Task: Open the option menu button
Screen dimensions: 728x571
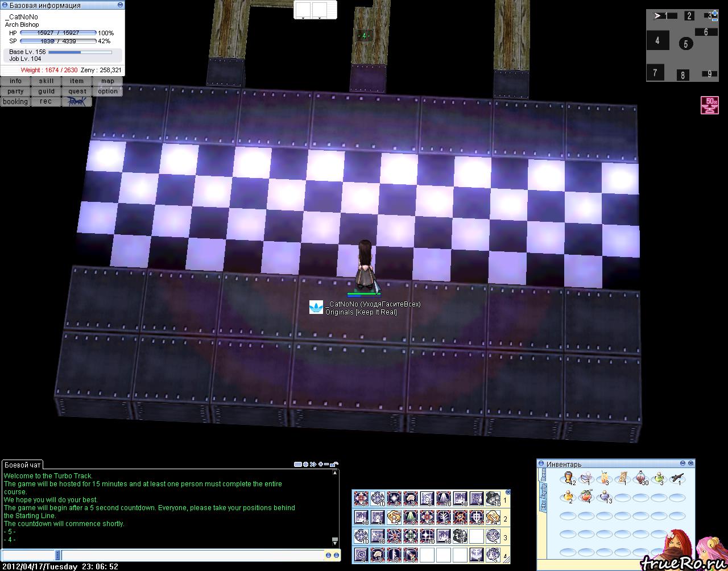Action: click(x=107, y=91)
